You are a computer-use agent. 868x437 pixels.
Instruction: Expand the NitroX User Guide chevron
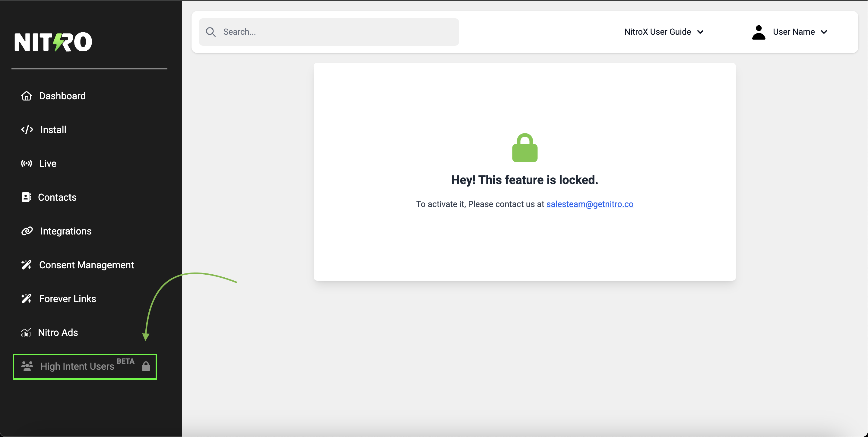point(700,32)
